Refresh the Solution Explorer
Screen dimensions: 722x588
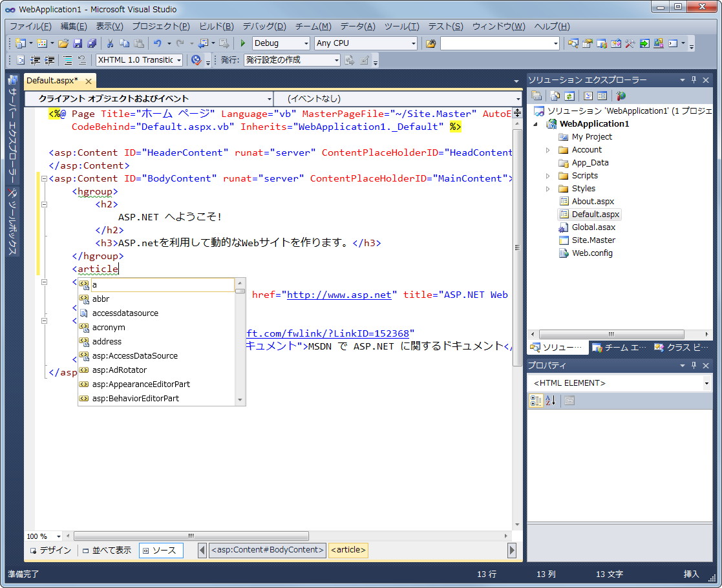(x=569, y=94)
